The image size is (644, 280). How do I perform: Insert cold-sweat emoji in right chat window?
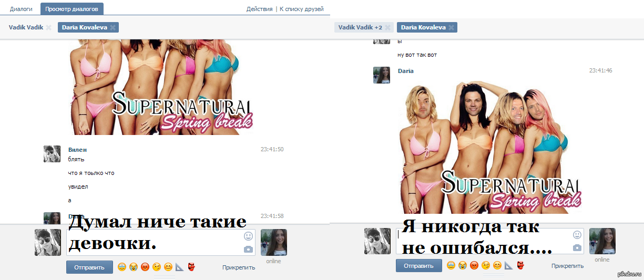point(451,265)
